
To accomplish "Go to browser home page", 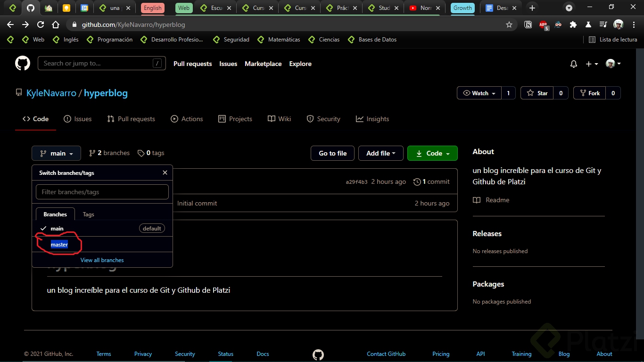I will pyautogui.click(x=56, y=25).
